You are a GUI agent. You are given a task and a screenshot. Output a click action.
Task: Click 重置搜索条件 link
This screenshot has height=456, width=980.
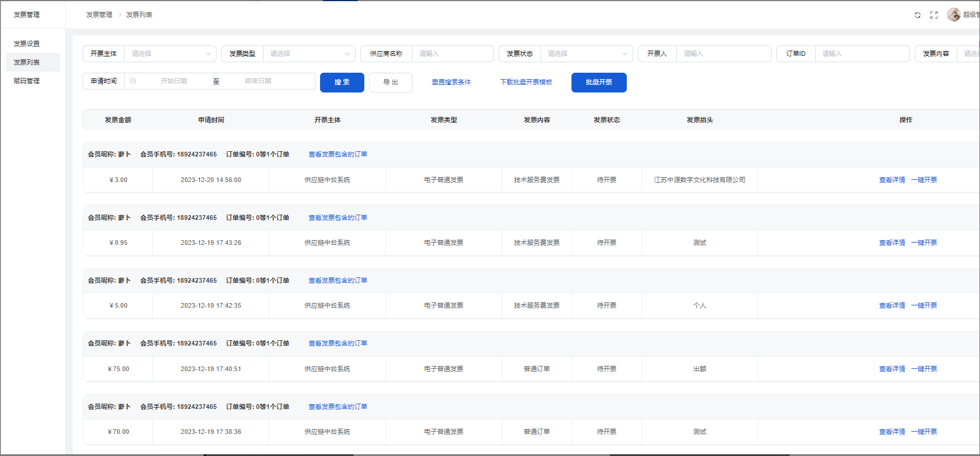451,83
